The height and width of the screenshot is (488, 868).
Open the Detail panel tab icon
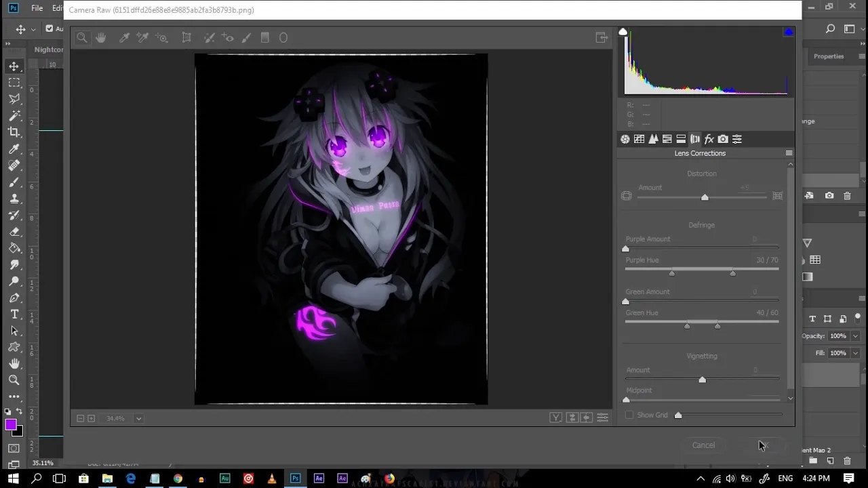(653, 139)
